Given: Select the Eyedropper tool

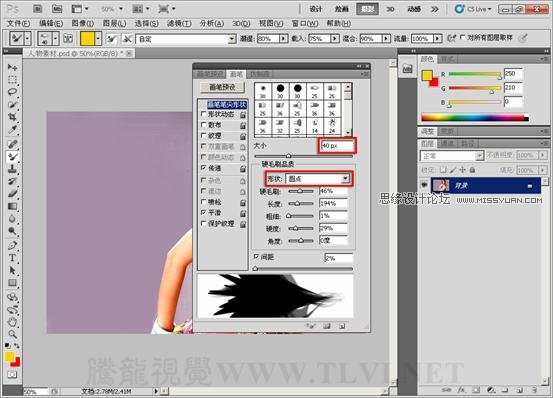Looking at the screenshot, I should pyautogui.click(x=12, y=129).
